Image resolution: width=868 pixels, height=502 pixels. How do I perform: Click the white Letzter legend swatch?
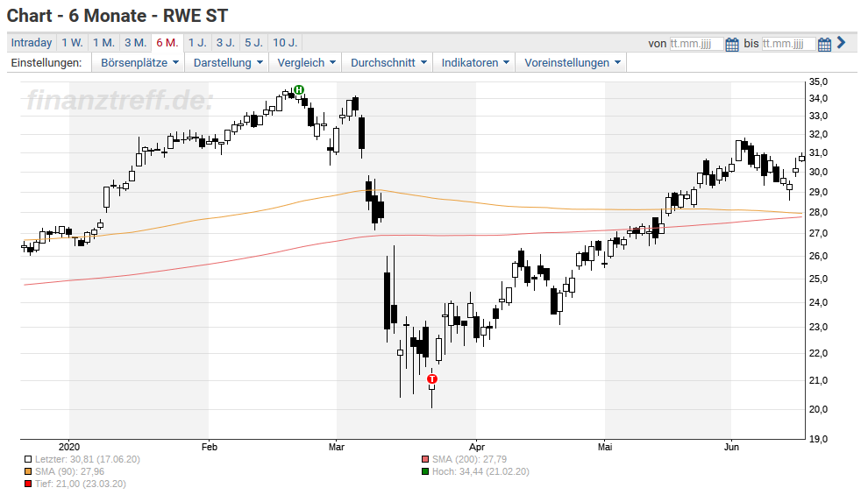(x=28, y=459)
